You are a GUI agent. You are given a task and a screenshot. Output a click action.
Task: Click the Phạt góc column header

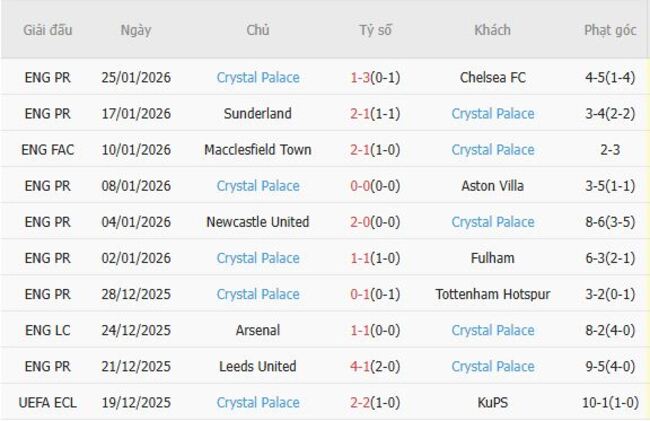[x=610, y=30]
